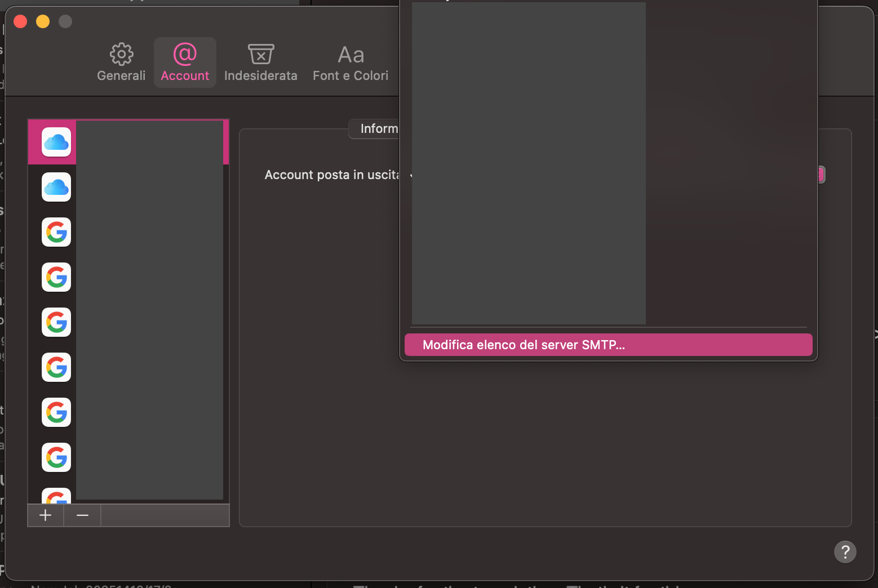This screenshot has height=588, width=878.
Task: Choose Modifica elenco del server SMTP
Action: [608, 344]
